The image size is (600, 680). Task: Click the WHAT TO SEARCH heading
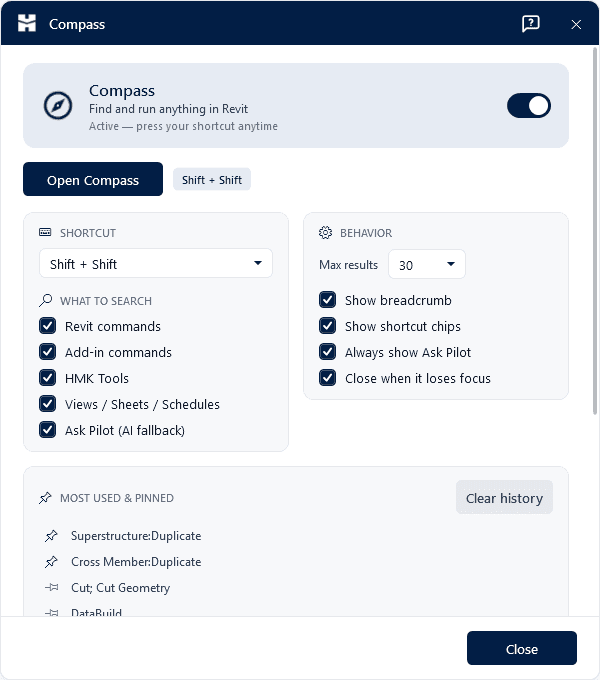(106, 301)
